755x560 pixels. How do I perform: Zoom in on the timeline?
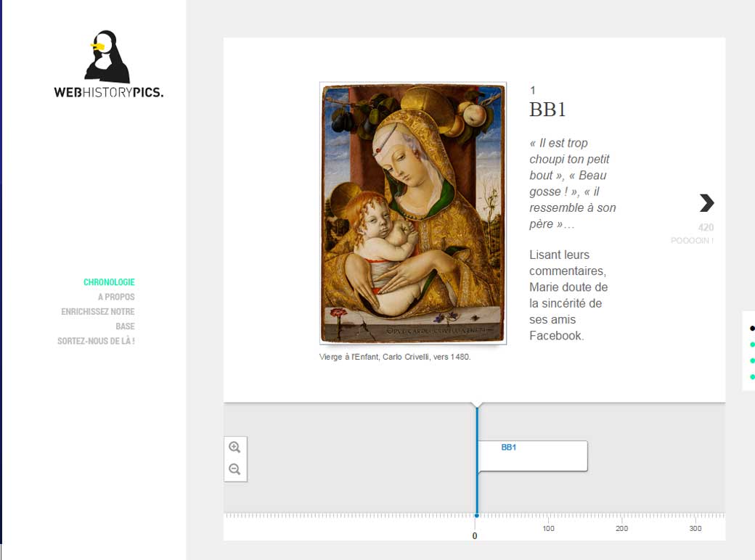234,448
